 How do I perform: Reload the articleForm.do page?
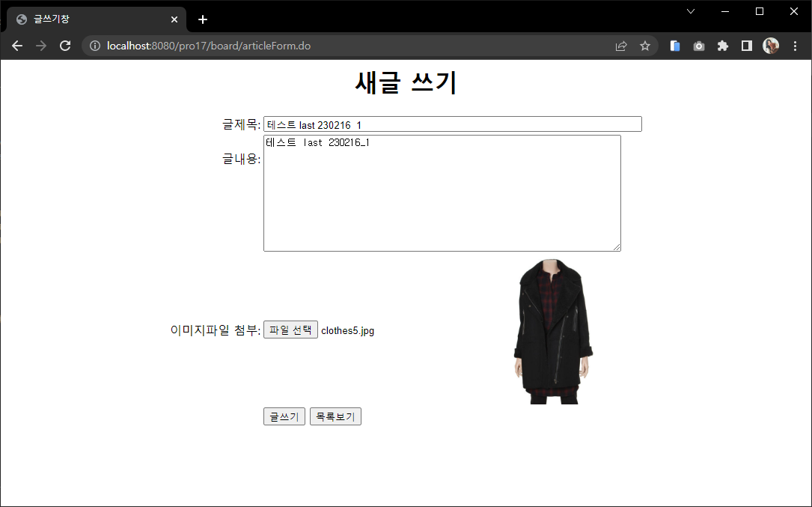tap(64, 46)
